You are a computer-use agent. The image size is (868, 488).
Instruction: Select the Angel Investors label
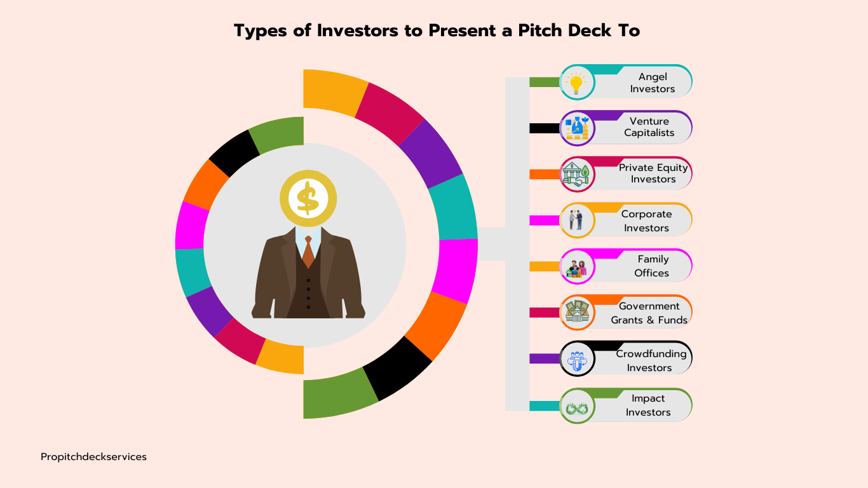(x=653, y=83)
